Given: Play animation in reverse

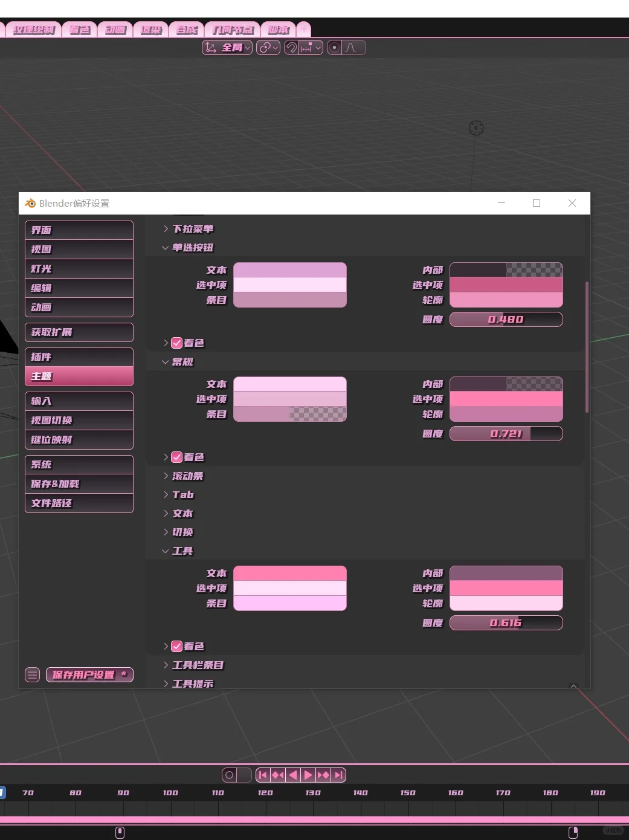Looking at the screenshot, I should 293,775.
